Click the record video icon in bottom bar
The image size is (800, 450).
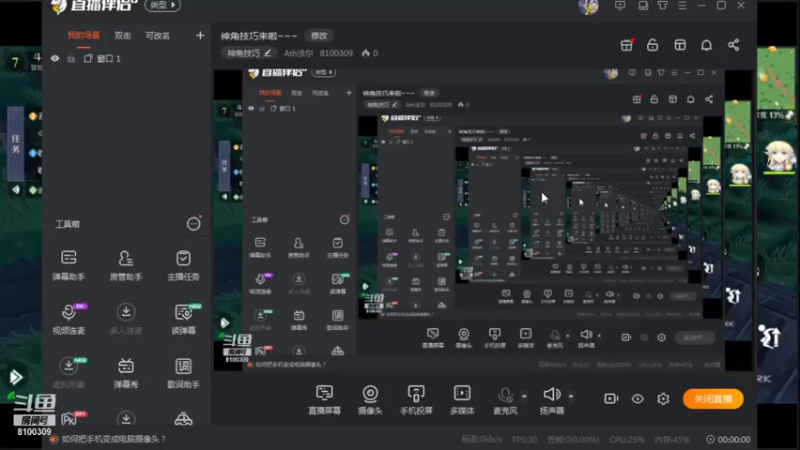click(611, 398)
